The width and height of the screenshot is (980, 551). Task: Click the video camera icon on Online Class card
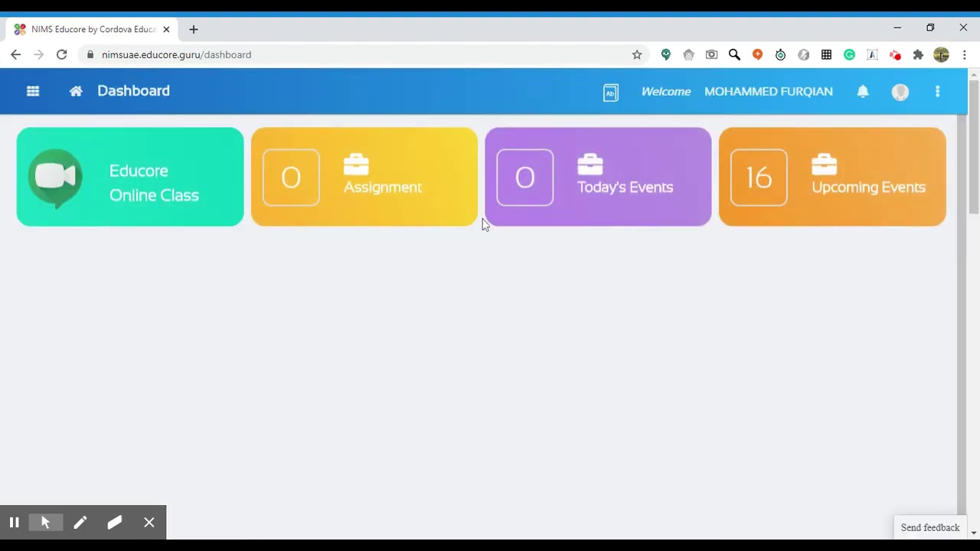click(55, 178)
